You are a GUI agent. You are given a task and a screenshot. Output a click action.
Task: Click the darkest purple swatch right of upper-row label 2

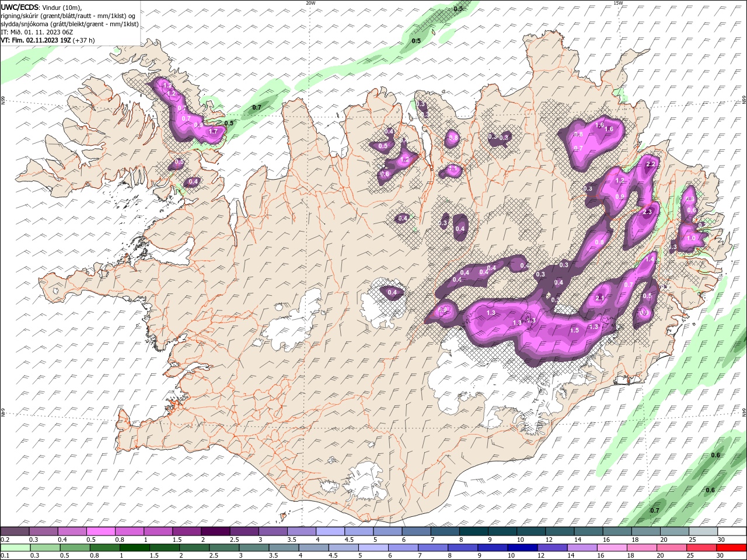[x=215, y=531]
